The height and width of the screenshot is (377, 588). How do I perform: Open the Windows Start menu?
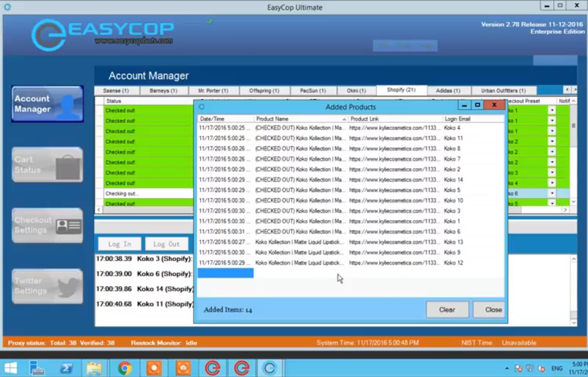(x=11, y=368)
